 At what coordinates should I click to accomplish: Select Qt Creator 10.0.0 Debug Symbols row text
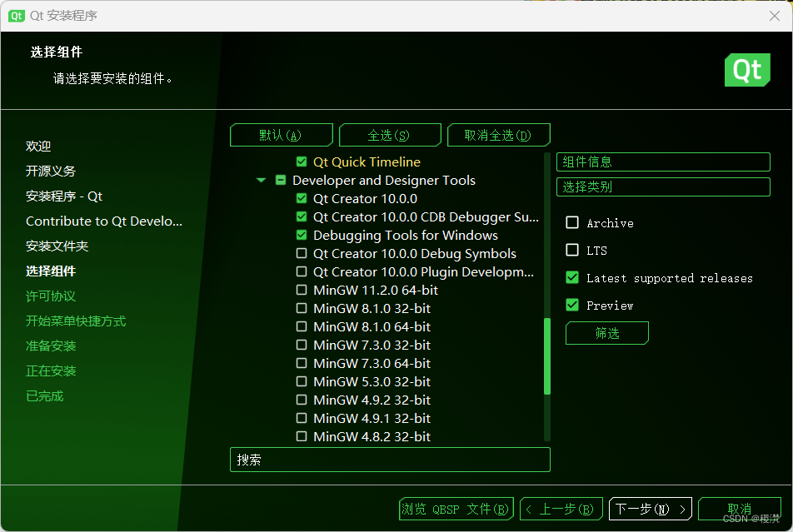[415, 253]
